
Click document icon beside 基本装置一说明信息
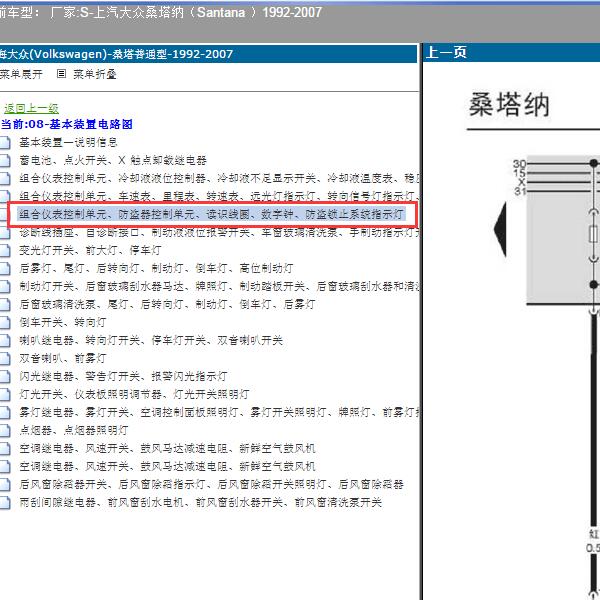pos(5,142)
